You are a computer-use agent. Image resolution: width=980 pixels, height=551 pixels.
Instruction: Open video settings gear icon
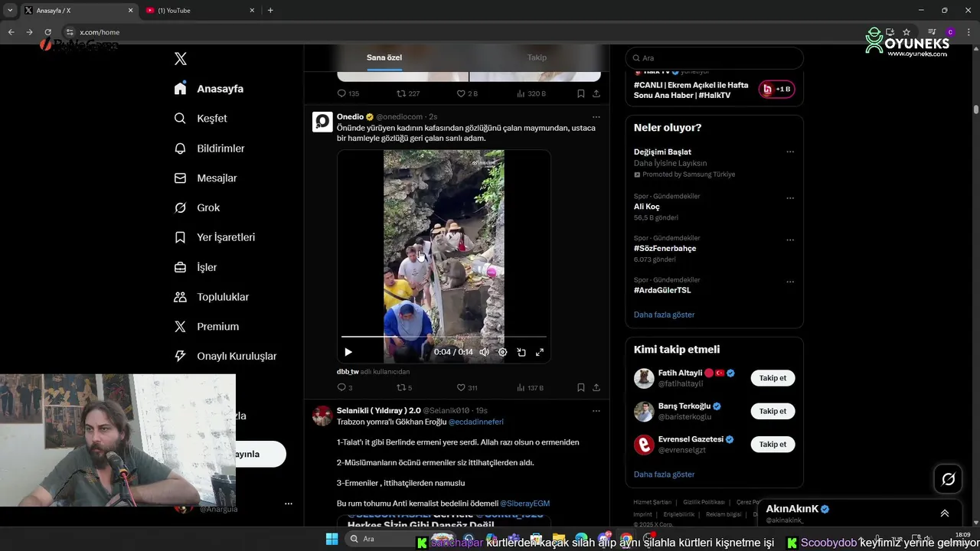point(503,352)
